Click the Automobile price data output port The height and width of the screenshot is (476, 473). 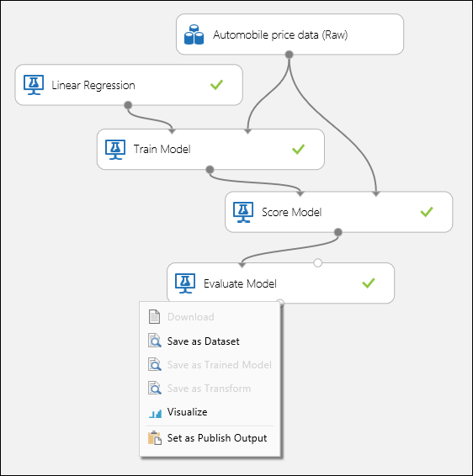pyautogui.click(x=290, y=55)
